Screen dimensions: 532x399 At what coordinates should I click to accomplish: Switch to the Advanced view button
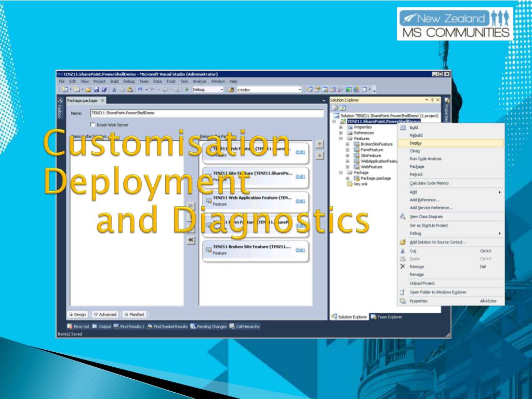tap(105, 314)
